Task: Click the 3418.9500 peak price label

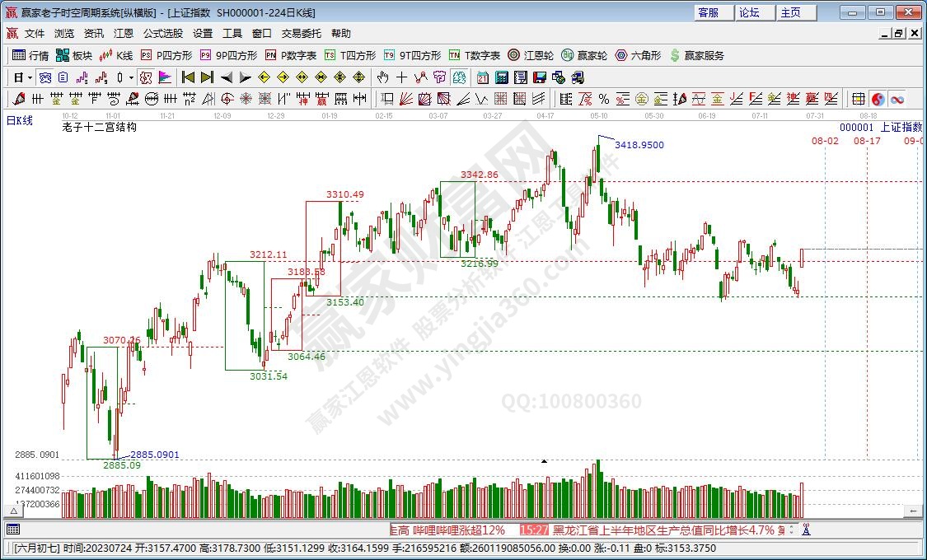Action: point(639,145)
